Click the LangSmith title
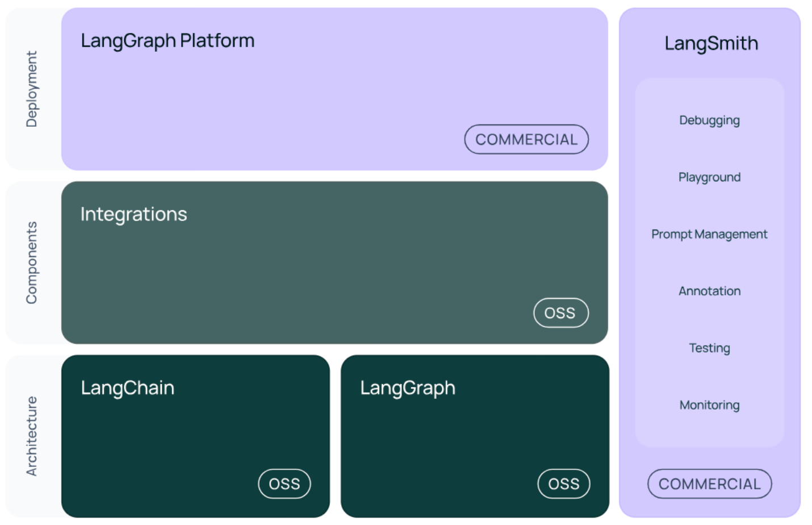This screenshot has width=812, height=525. pyautogui.click(x=711, y=44)
